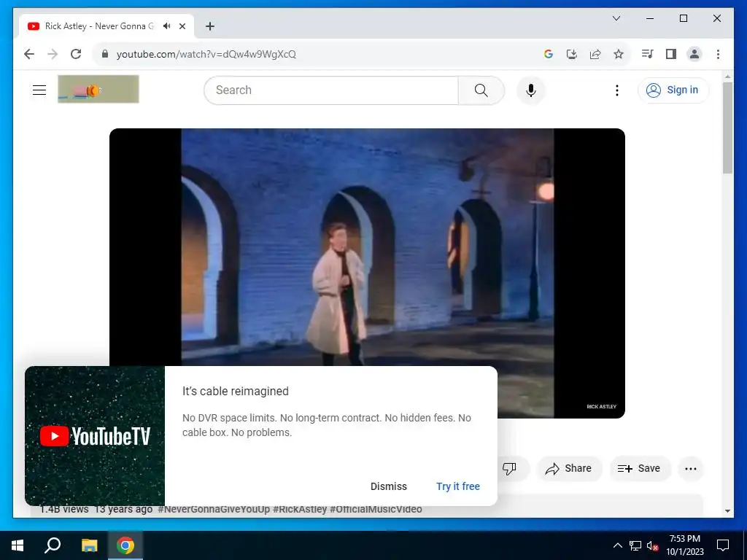The image size is (747, 560).
Task: View site information via padlock icon
Action: click(105, 54)
